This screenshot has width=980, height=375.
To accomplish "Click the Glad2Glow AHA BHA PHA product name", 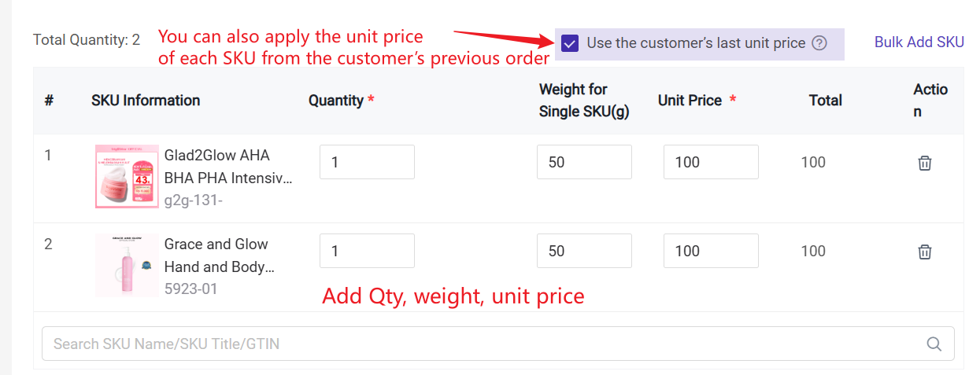I will 227,166.
